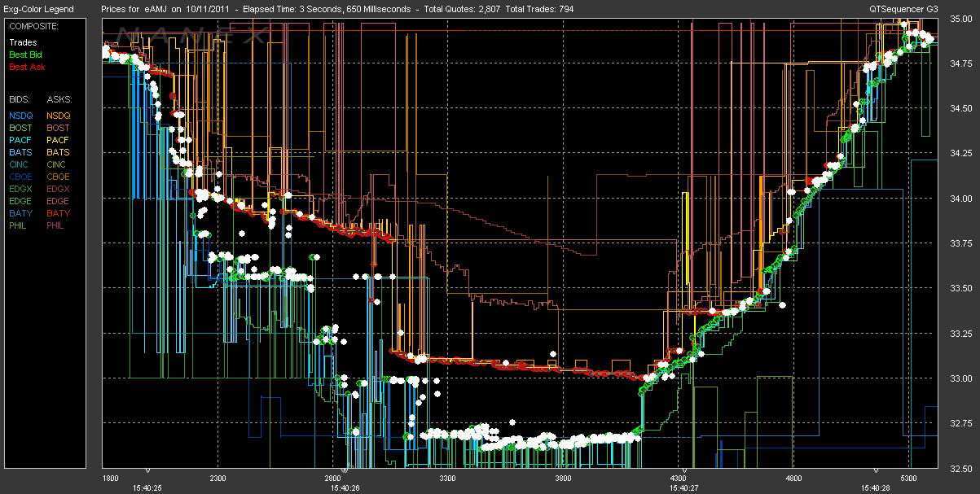Image resolution: width=980 pixels, height=494 pixels.
Task: Click BATS in the ASKS column
Action: tap(59, 152)
